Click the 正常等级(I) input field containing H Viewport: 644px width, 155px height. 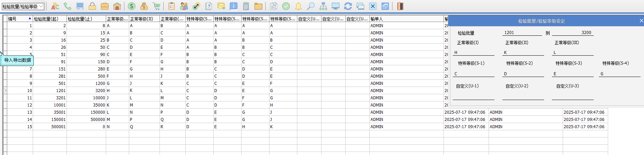tap(473, 53)
